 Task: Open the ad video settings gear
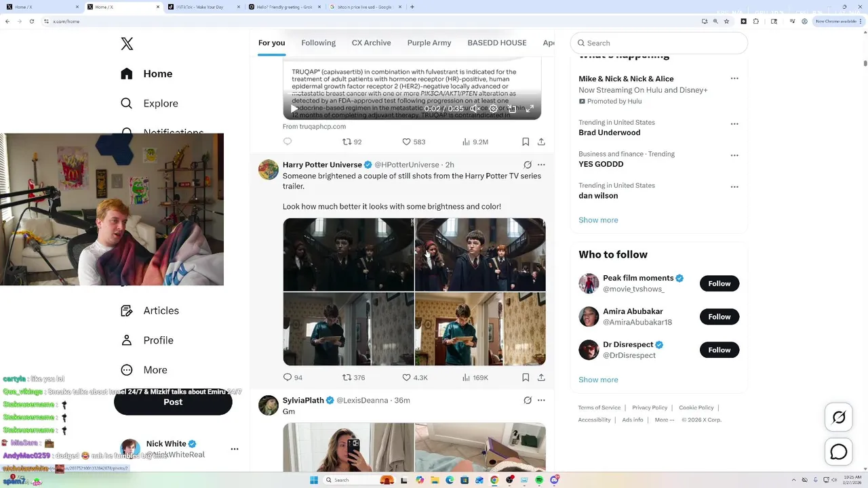[x=494, y=108]
